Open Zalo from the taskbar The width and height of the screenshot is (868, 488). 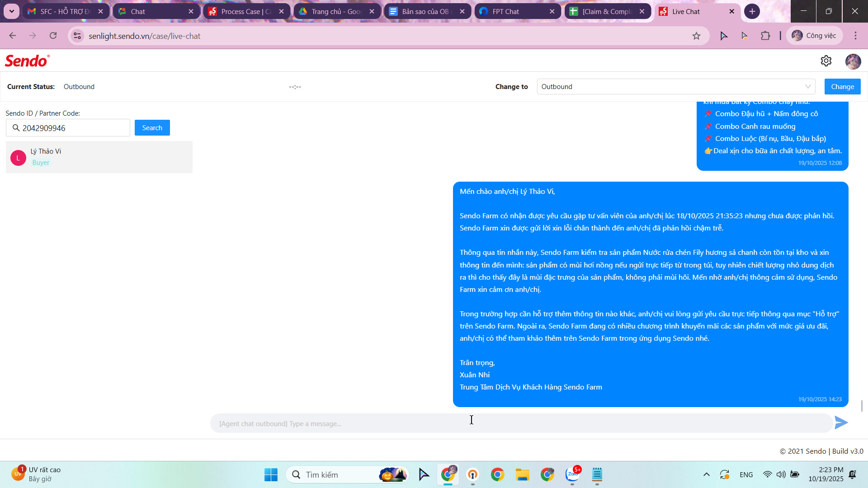tap(572, 474)
